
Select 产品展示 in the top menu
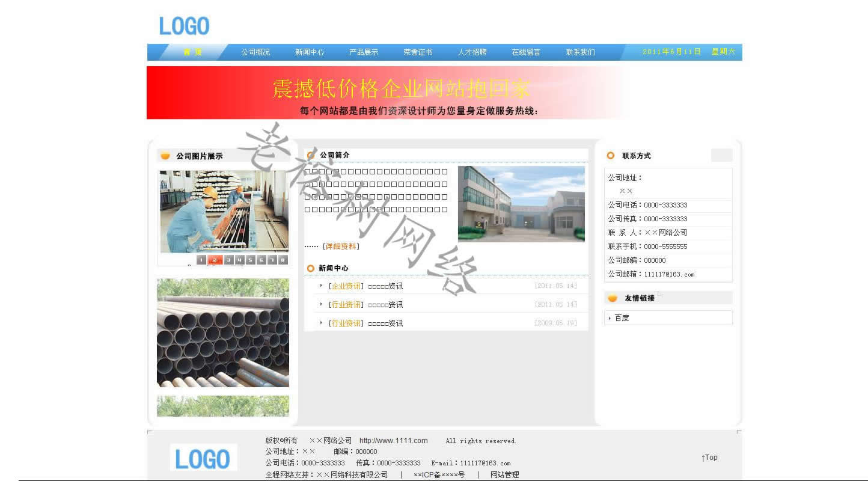[364, 52]
